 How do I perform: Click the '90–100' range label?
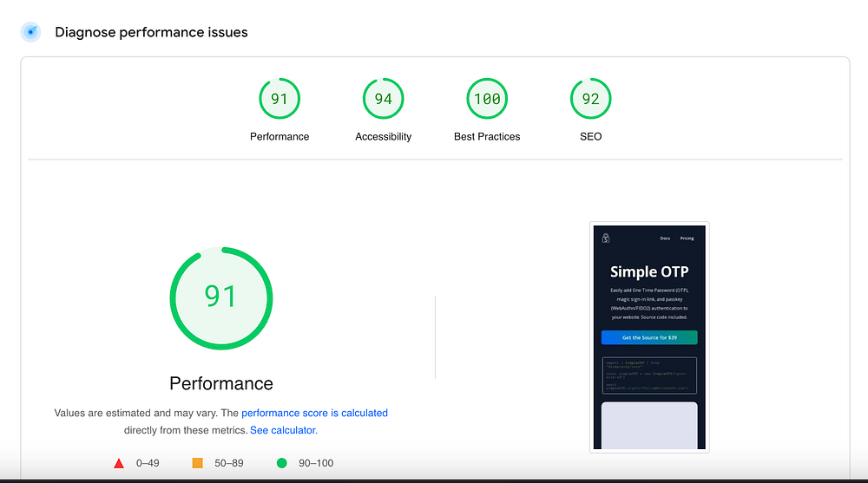[x=316, y=463]
